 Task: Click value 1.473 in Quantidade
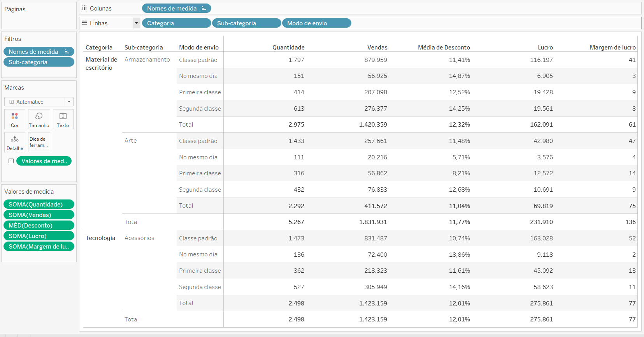pyautogui.click(x=296, y=238)
